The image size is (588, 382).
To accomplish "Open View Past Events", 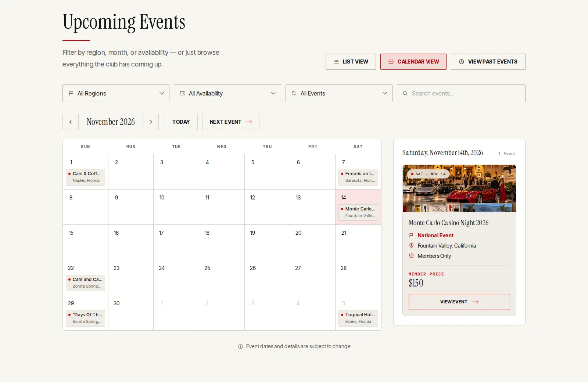I will [x=488, y=62].
